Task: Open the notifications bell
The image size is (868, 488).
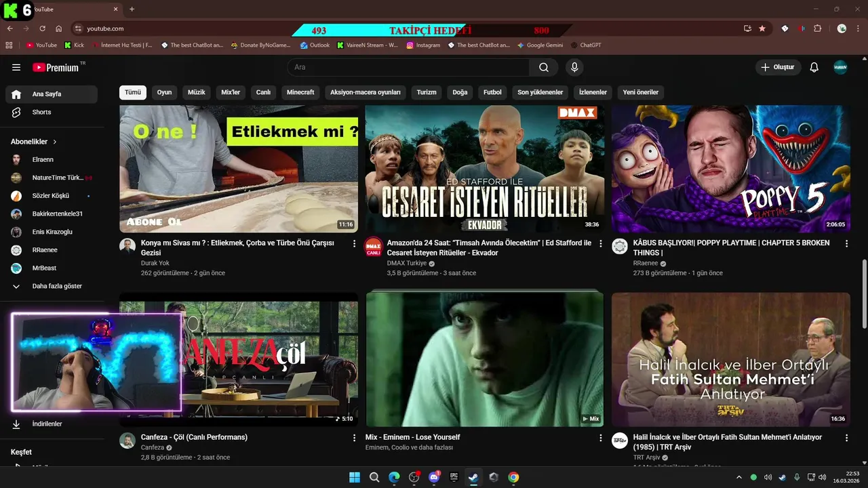Action: pos(814,67)
